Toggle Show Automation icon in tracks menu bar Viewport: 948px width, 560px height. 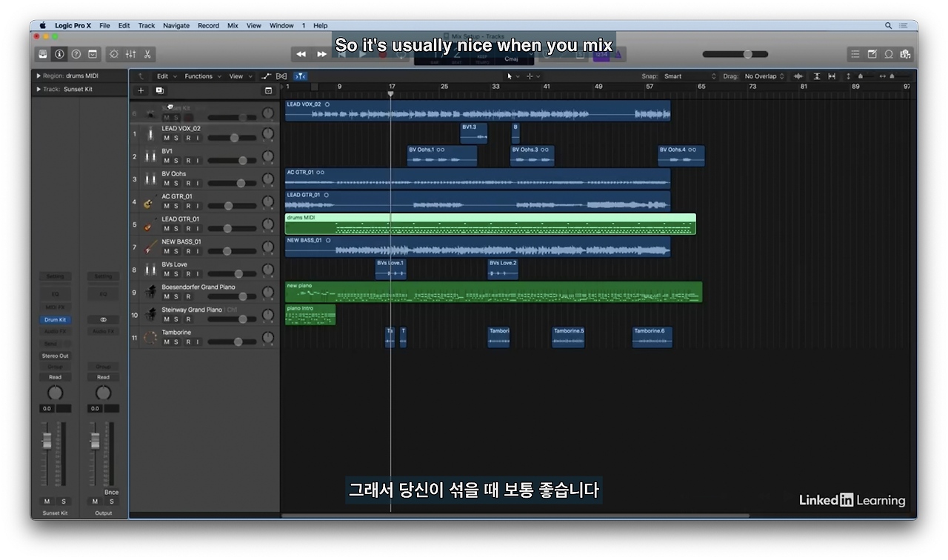pos(267,76)
